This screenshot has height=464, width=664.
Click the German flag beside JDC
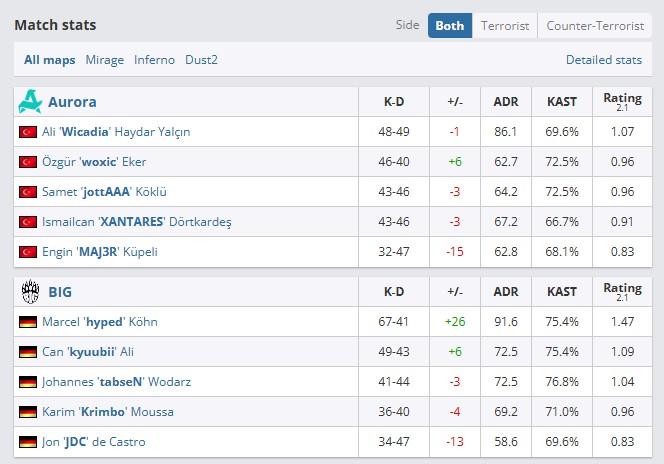tap(28, 442)
